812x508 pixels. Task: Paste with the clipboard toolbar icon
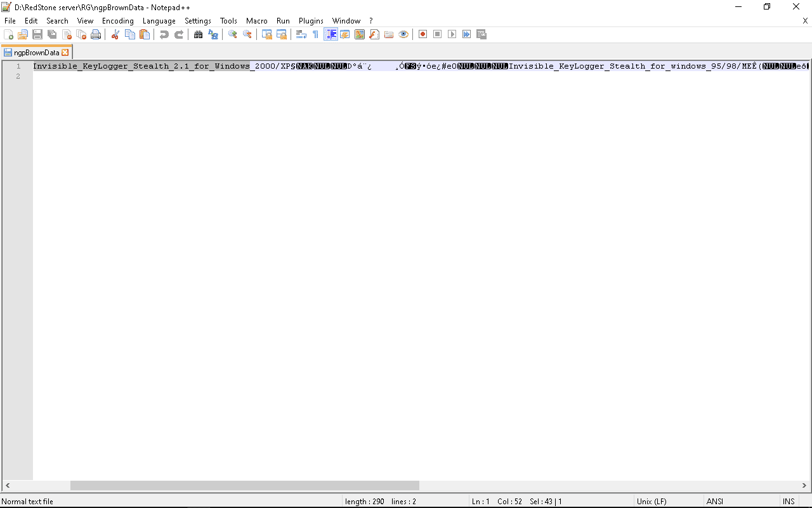point(145,34)
